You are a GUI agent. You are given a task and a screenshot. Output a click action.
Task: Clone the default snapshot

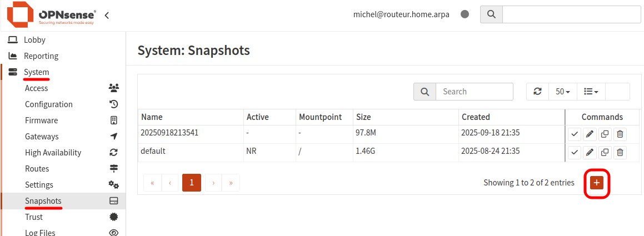[x=605, y=152]
